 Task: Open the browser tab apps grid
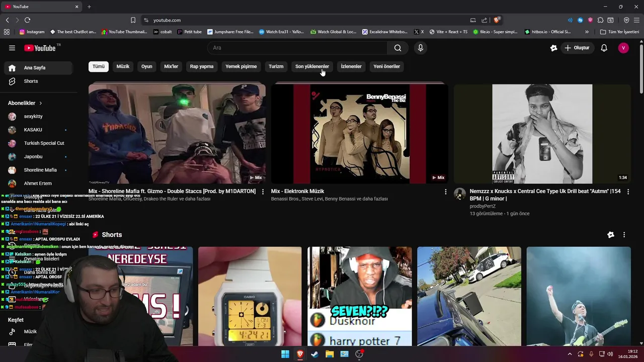7,32
